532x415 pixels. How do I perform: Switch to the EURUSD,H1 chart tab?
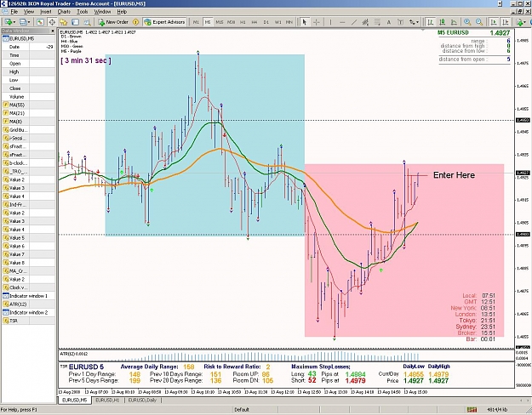point(107,400)
